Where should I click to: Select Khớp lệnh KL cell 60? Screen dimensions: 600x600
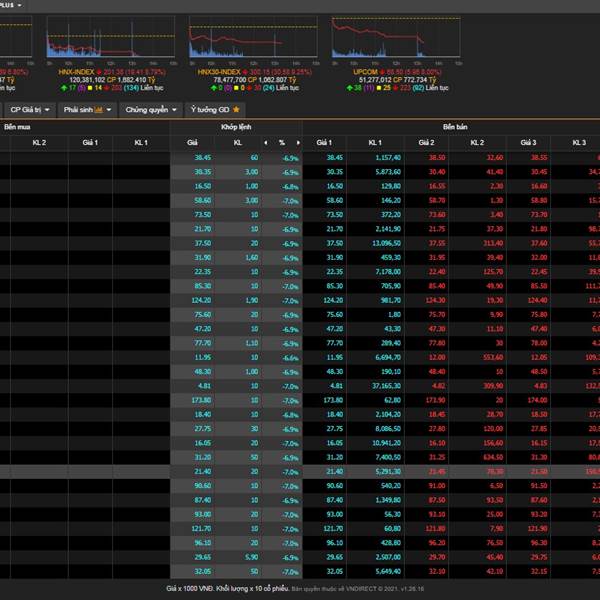[254, 158]
